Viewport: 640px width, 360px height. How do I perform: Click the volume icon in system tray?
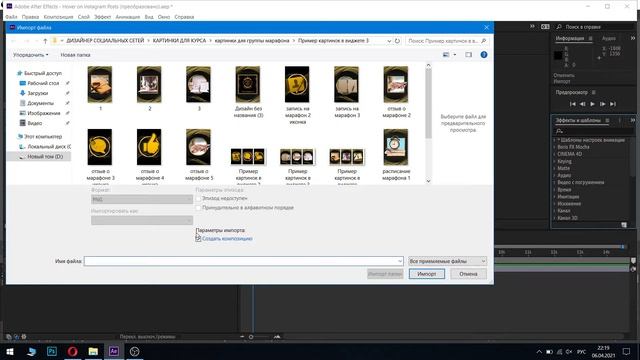point(569,352)
